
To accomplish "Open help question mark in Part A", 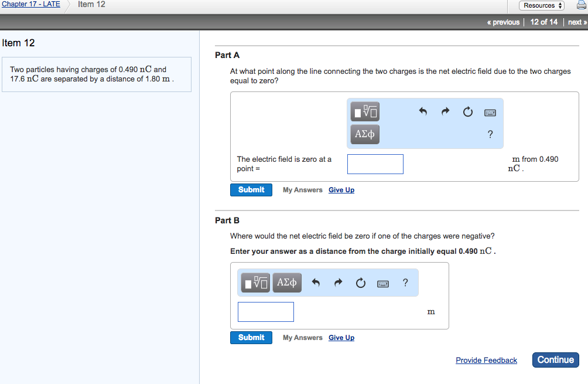I will [x=490, y=135].
